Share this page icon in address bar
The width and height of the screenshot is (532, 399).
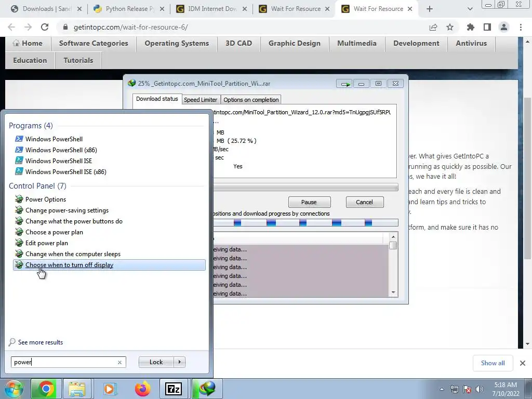[433, 27]
